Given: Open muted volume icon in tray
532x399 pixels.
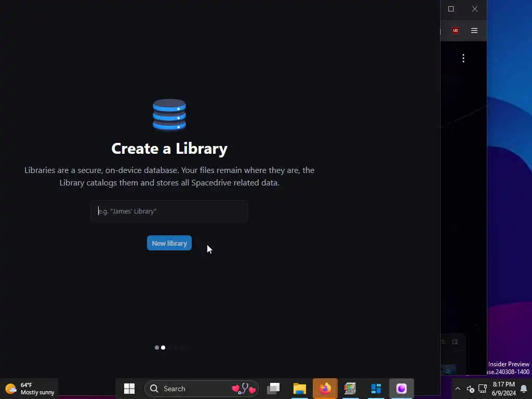Looking at the screenshot, I should click(x=470, y=389).
